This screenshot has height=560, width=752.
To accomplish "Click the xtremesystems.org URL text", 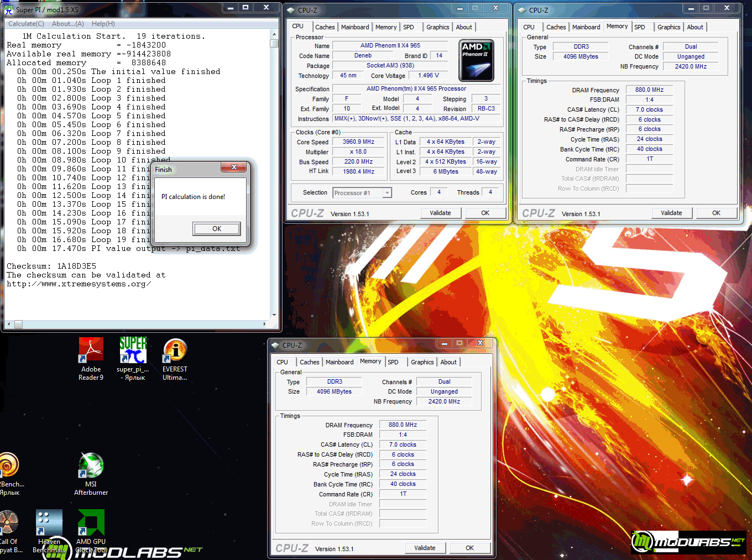I will pos(79,284).
